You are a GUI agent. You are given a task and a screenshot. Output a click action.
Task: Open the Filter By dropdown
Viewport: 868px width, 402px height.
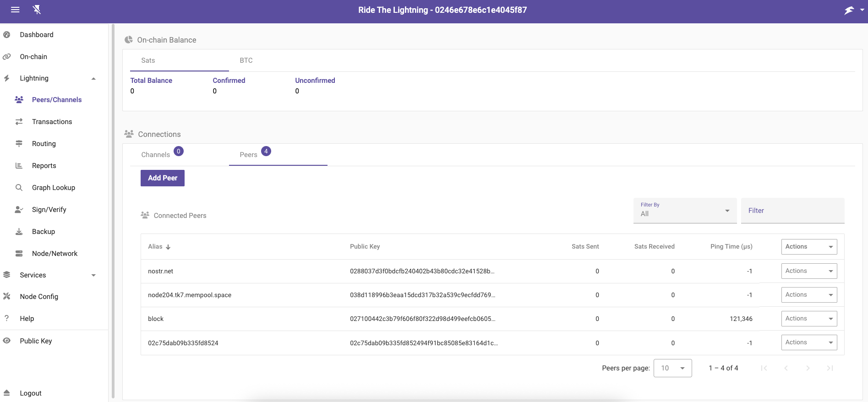(684, 211)
